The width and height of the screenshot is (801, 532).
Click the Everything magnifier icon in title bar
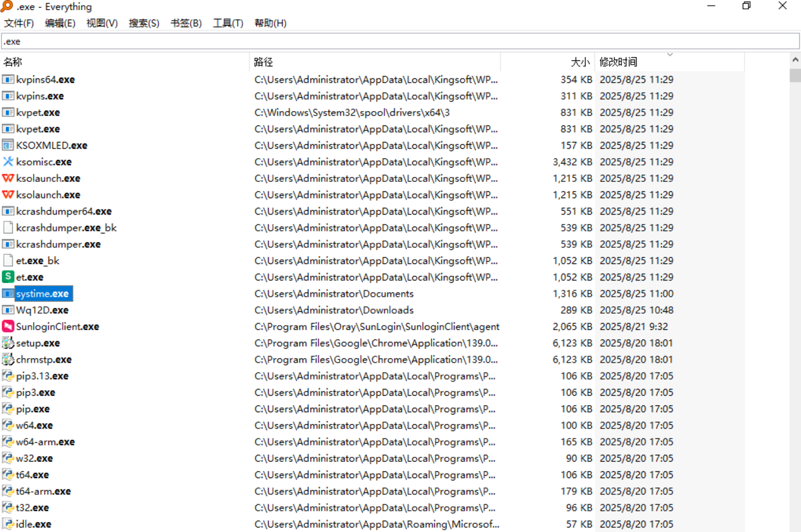[x=8, y=7]
